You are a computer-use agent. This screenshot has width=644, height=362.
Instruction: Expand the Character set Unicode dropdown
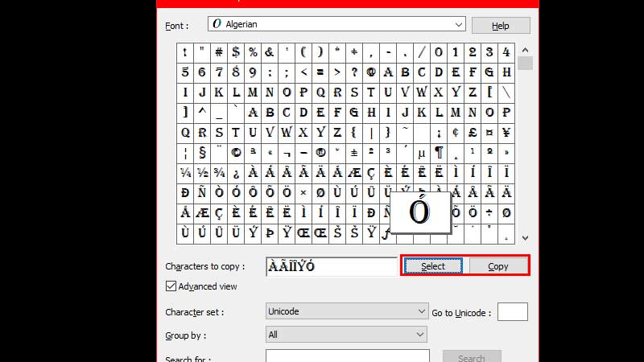point(347,311)
